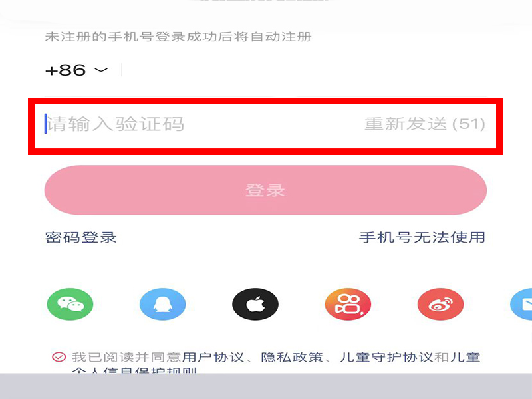Switch to 密码登录 password login
532x399 pixels.
point(80,237)
